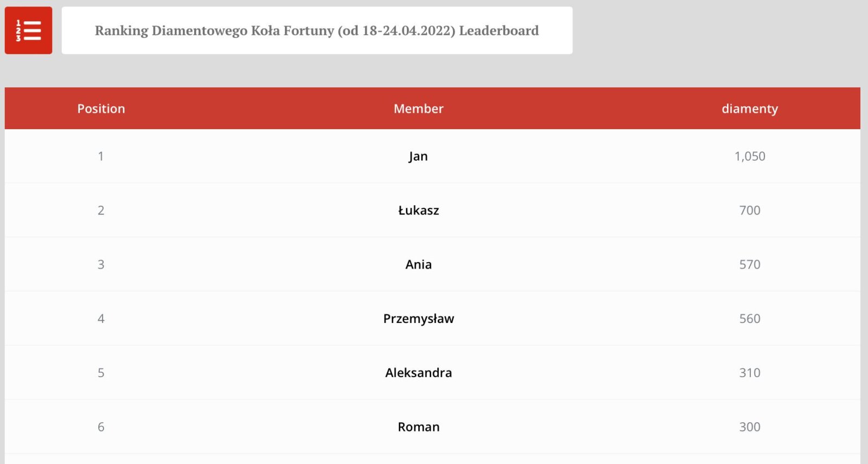This screenshot has height=464, width=868.
Task: Open member Przemysław's profile link
Action: (418, 319)
